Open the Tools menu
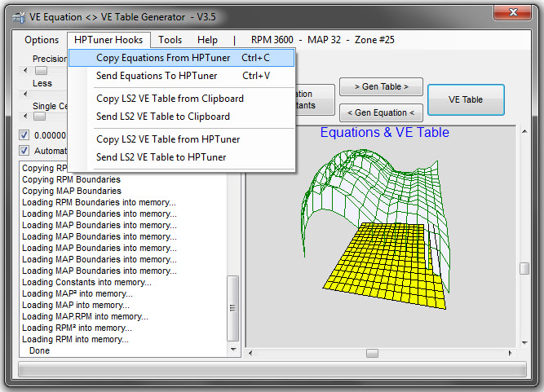The width and height of the screenshot is (544, 392). [x=170, y=40]
